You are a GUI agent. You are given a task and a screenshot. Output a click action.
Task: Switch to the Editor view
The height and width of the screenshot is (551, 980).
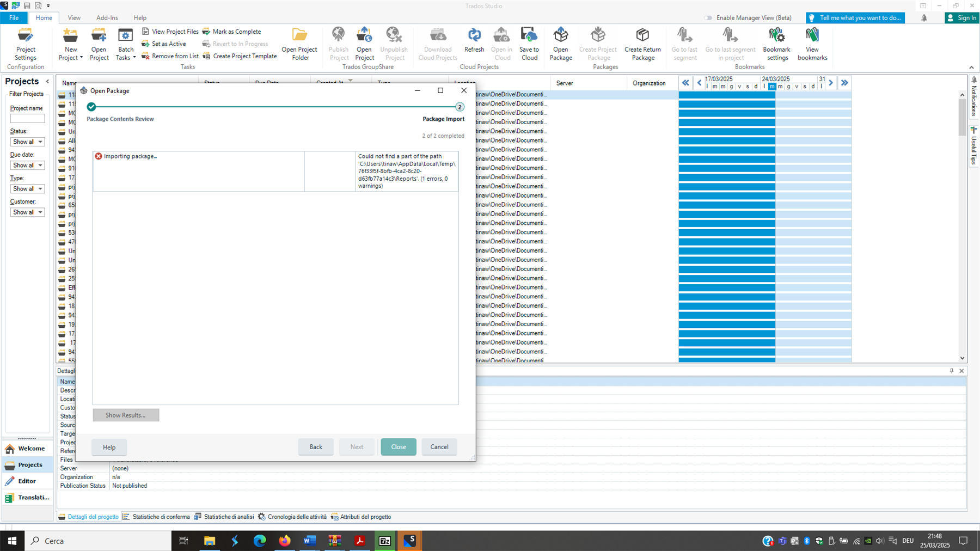28,481
